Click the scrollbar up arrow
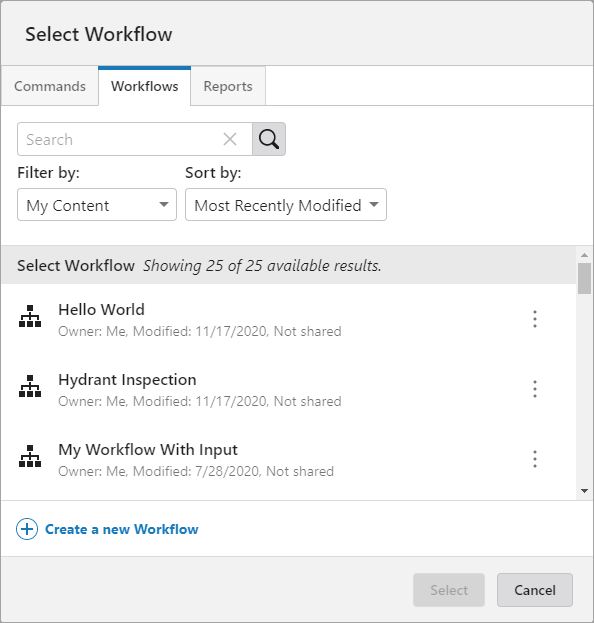This screenshot has height=623, width=594. pos(584,255)
